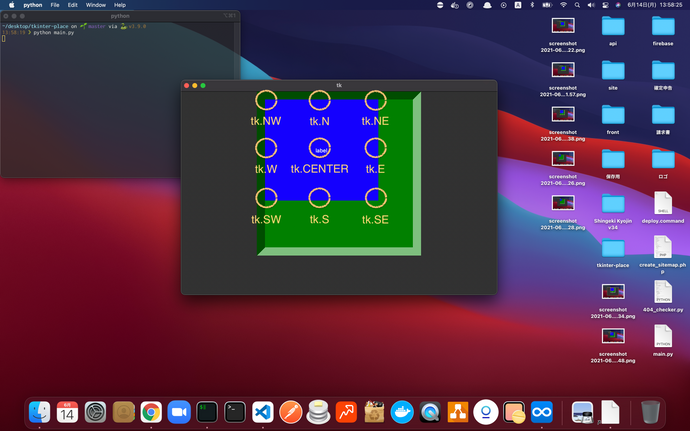Open the white circular app icon in the Dock
This screenshot has width=690, height=431.
486,412
